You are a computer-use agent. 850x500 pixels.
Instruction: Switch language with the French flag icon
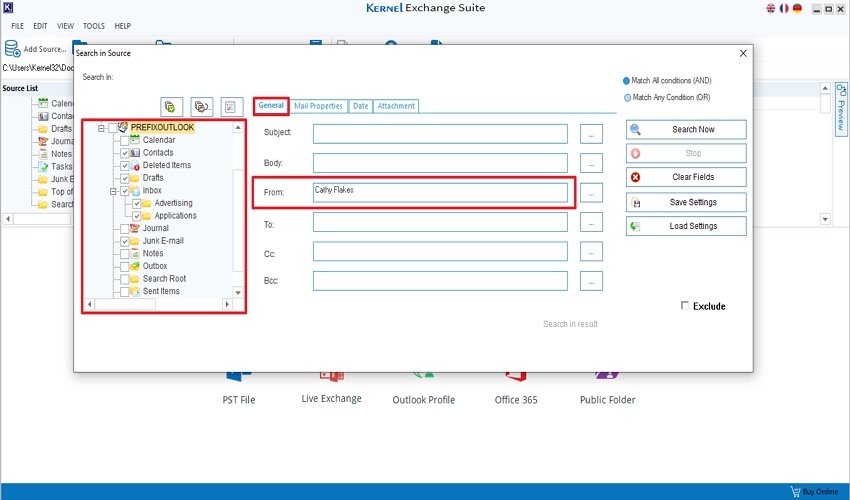[x=784, y=8]
